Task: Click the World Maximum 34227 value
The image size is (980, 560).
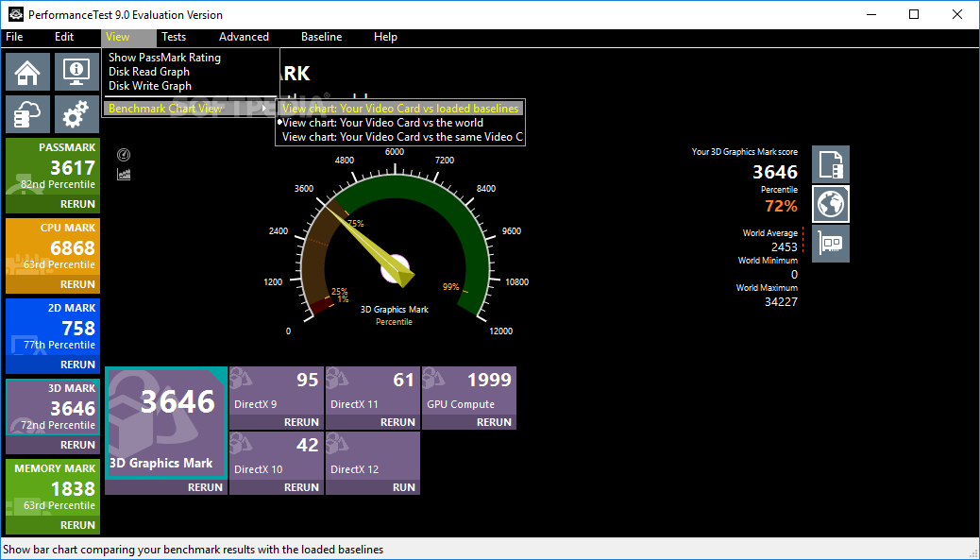Action: [781, 302]
